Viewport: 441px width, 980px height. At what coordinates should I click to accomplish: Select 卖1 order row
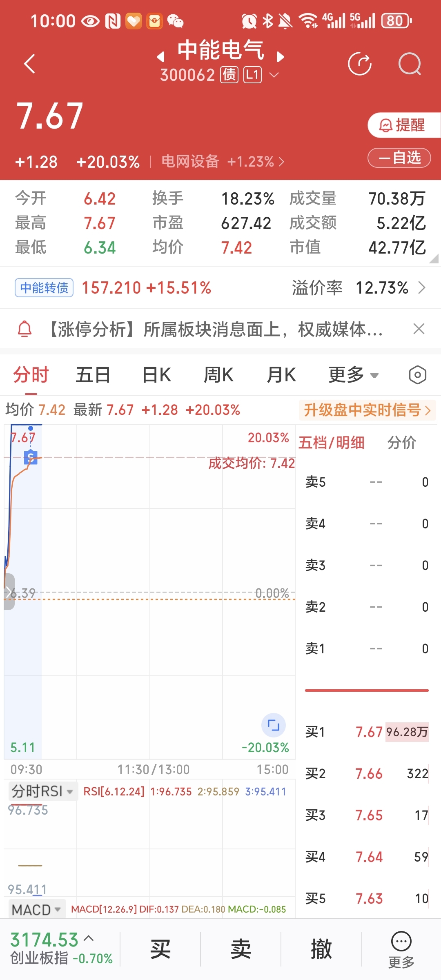click(x=367, y=649)
